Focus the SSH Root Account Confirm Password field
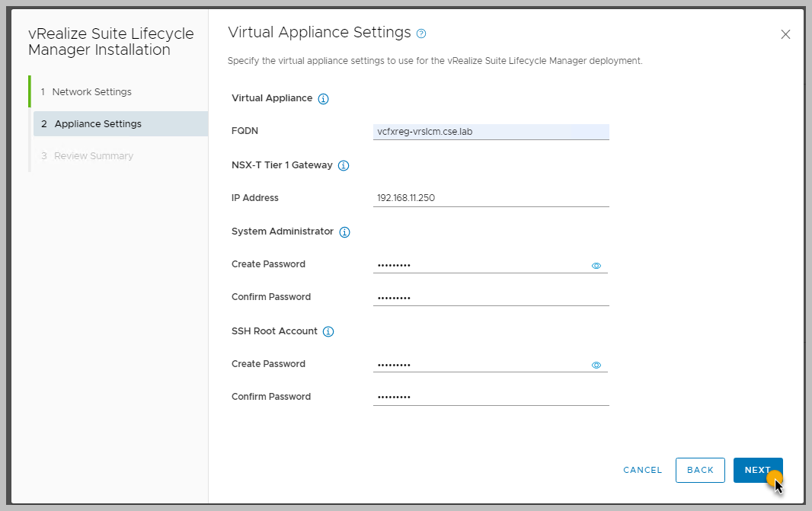 coord(491,398)
